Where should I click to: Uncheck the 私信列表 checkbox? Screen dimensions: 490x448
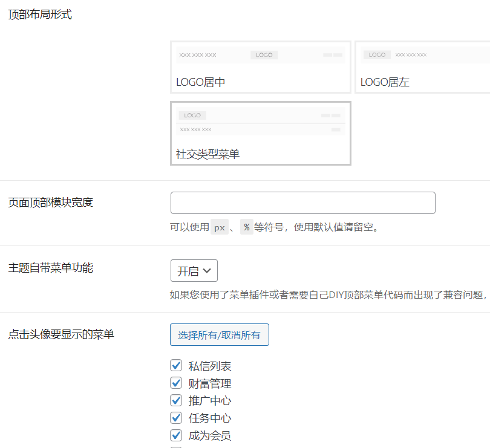[x=176, y=365]
